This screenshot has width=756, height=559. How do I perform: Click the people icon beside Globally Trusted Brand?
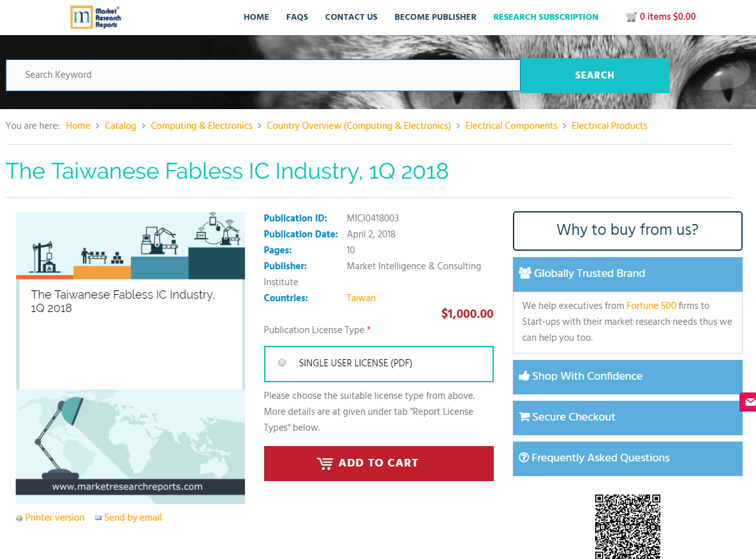(x=525, y=272)
